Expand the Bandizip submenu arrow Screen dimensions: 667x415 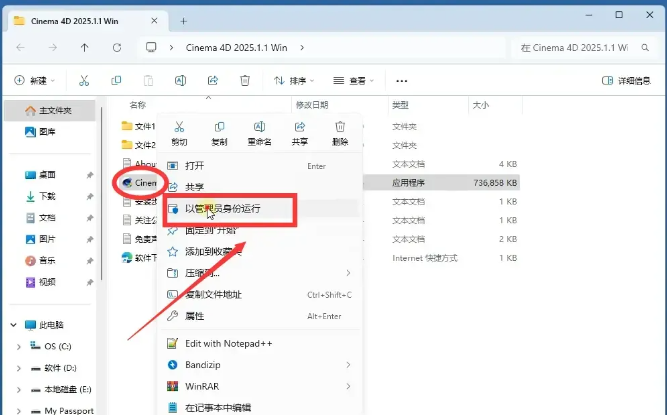click(x=348, y=365)
